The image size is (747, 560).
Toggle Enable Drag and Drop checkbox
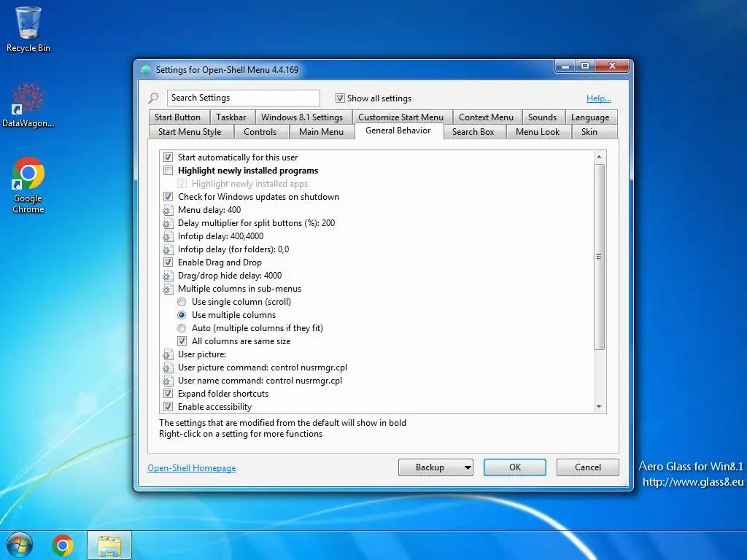[169, 262]
